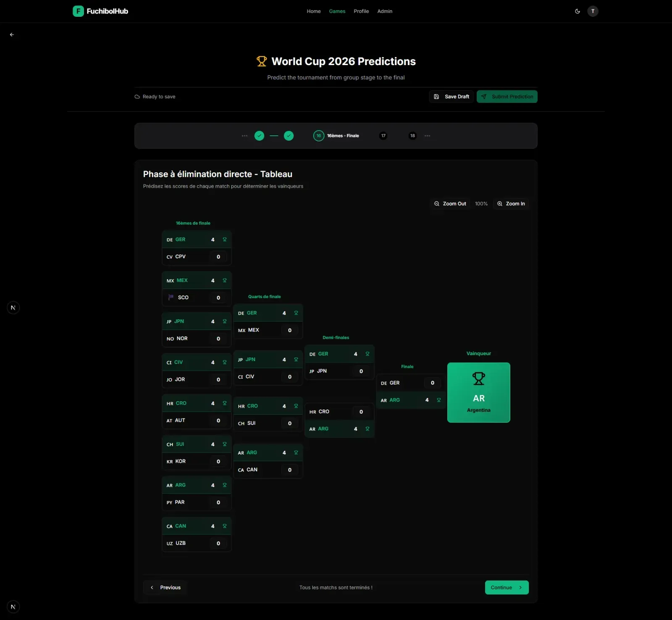Click the gold trophy icon beside page title
Screen dimensions: 672x620
262,61
